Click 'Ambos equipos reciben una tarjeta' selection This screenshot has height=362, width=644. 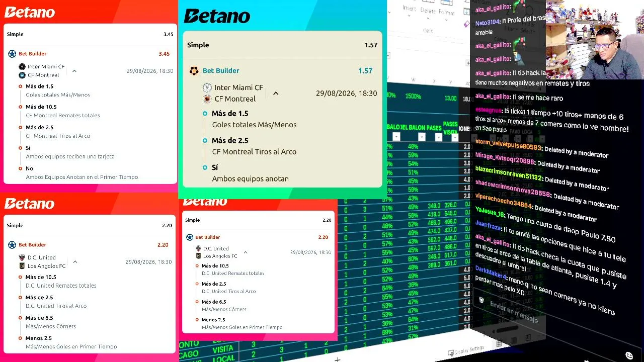pos(70,156)
